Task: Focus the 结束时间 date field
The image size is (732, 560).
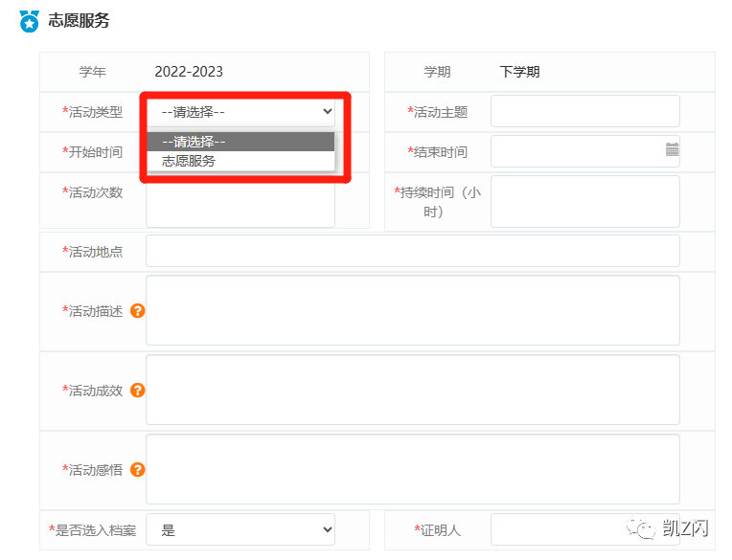Action: (x=575, y=151)
